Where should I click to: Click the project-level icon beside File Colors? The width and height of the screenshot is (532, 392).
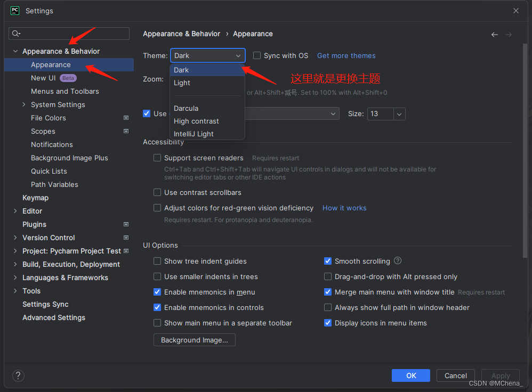pos(126,118)
